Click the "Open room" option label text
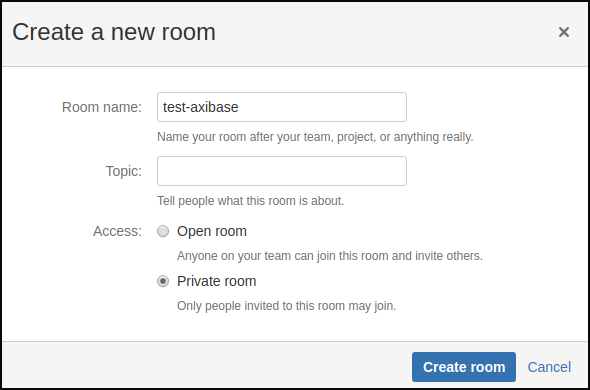 (x=212, y=231)
